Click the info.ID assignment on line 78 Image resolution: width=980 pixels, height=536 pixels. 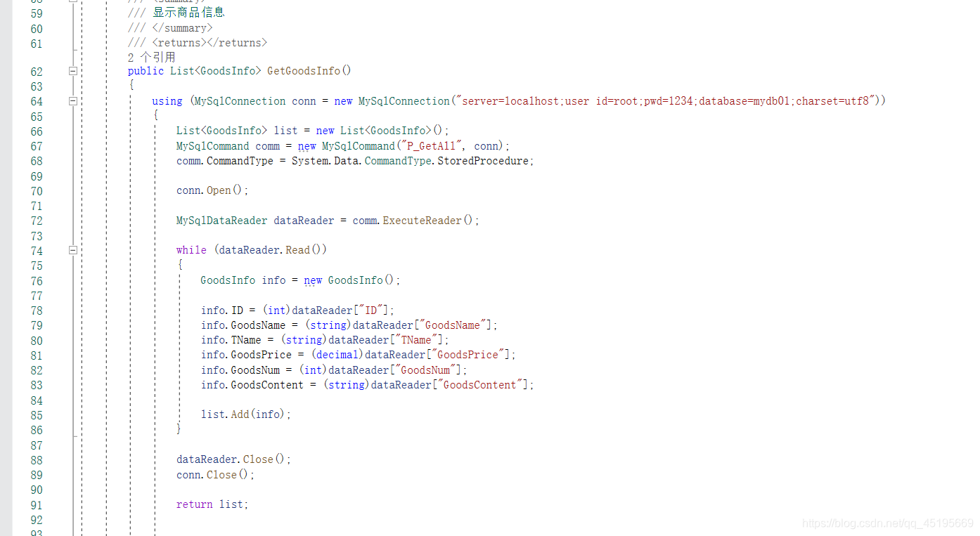point(298,311)
